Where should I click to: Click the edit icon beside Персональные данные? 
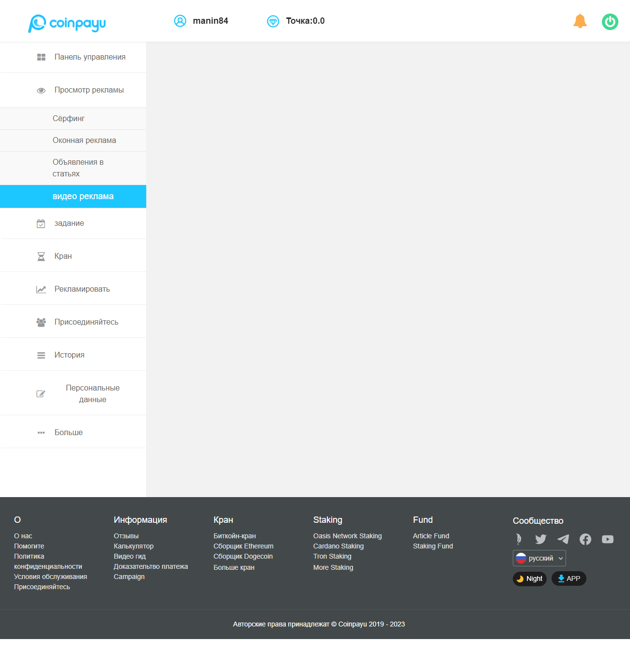click(41, 394)
